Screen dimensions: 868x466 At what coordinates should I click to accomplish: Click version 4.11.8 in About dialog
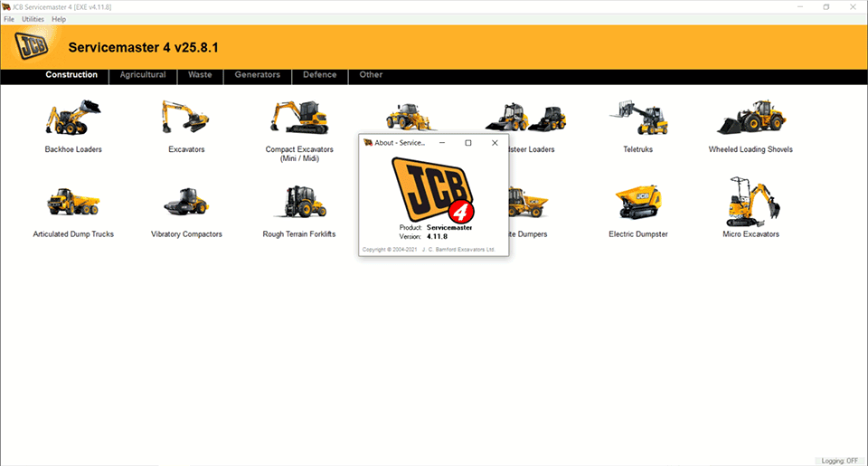point(437,236)
